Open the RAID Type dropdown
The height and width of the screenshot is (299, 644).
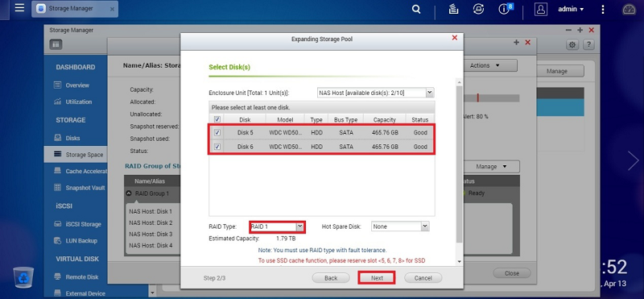pos(277,226)
